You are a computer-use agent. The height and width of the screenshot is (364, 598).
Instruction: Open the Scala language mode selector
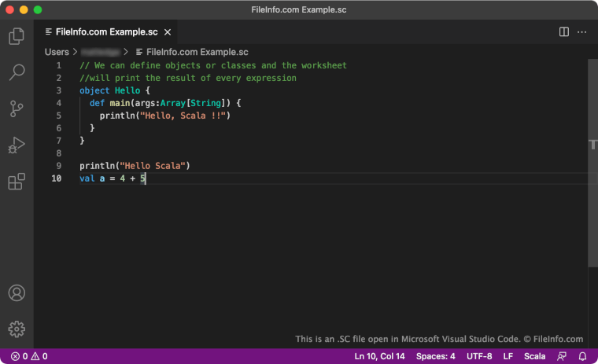click(534, 356)
